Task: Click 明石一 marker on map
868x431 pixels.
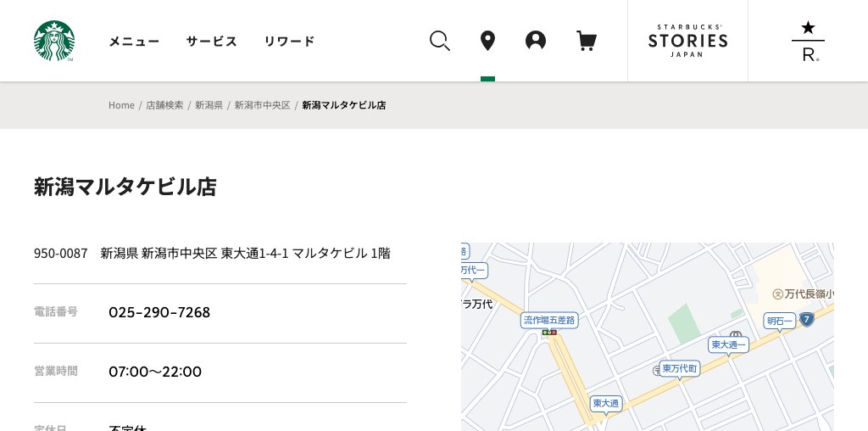Action: (x=780, y=322)
